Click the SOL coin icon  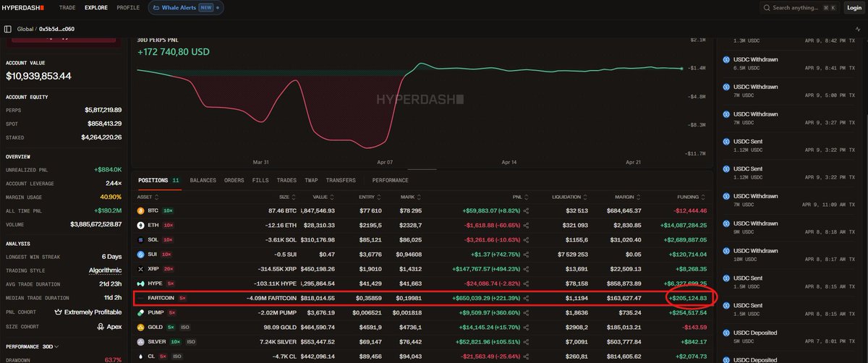tap(140, 240)
